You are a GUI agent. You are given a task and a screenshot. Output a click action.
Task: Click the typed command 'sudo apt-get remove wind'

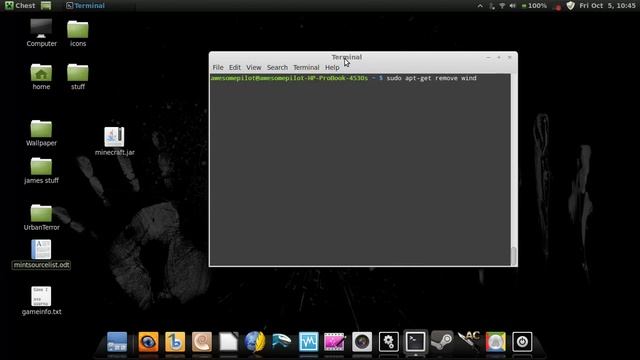[431, 78]
